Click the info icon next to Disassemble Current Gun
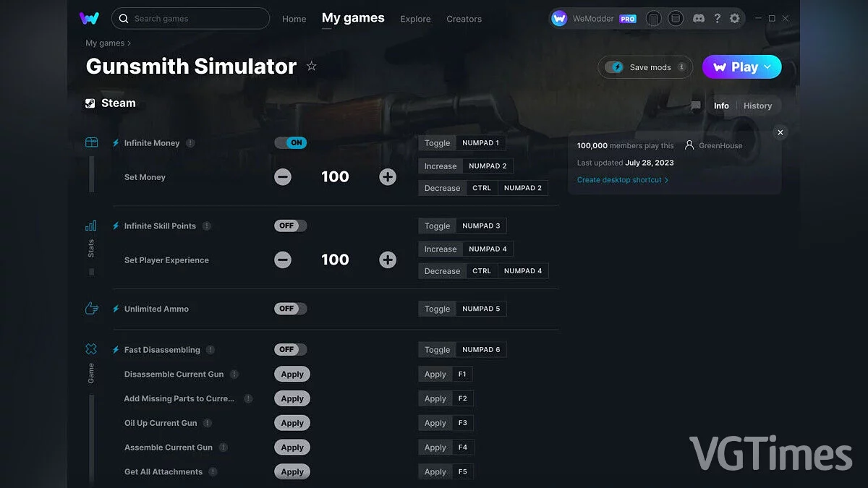Viewport: 868px width, 488px height. 234,374
